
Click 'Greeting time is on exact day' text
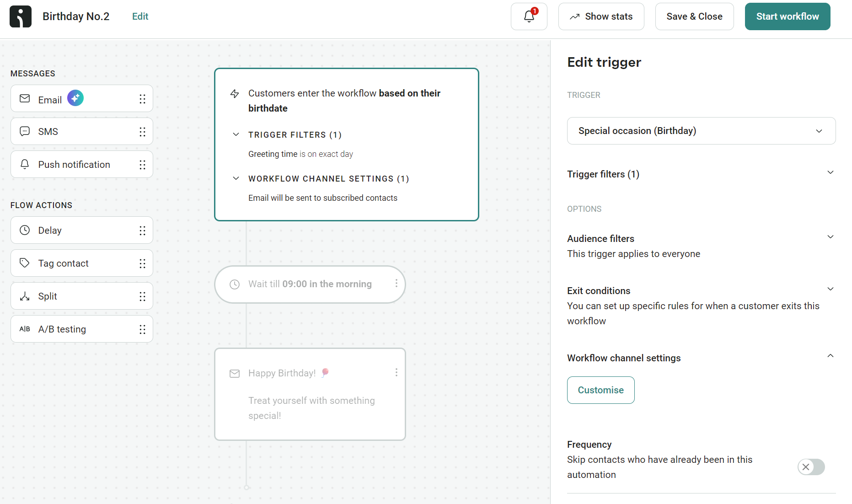point(300,154)
